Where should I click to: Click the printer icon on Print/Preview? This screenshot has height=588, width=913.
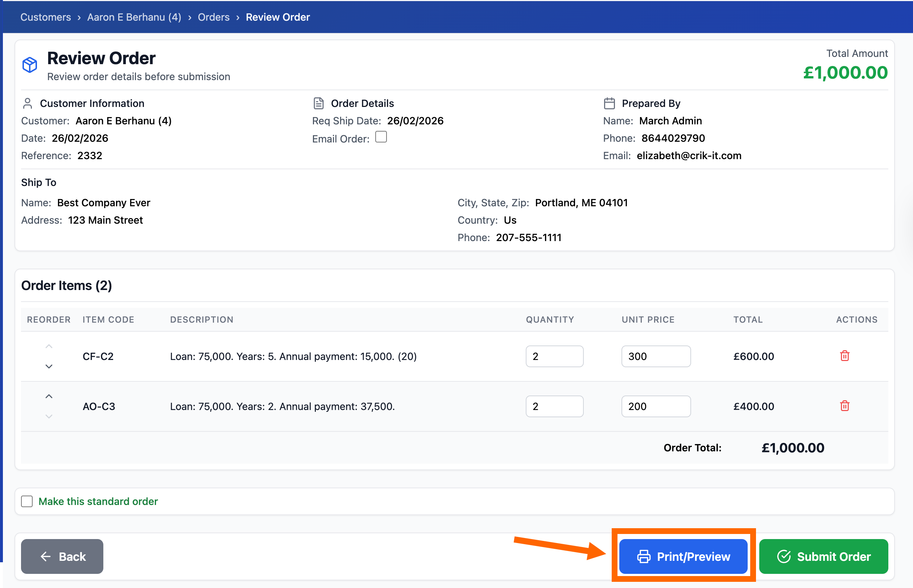tap(644, 556)
